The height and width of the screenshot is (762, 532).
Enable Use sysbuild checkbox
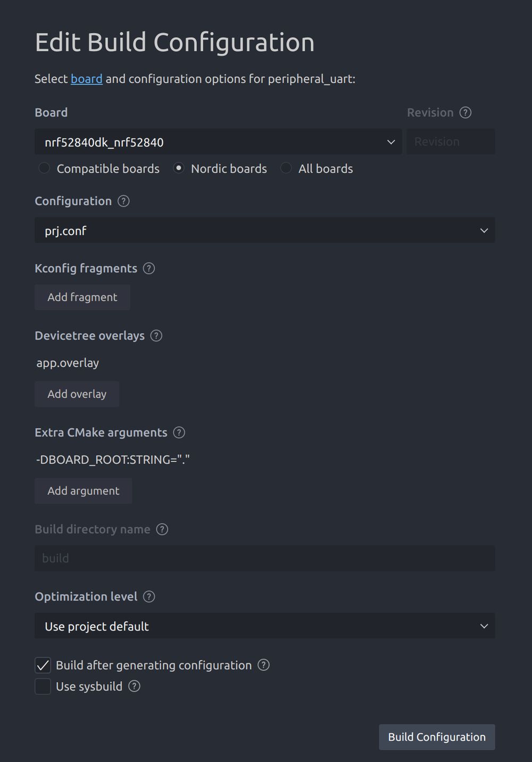click(43, 686)
